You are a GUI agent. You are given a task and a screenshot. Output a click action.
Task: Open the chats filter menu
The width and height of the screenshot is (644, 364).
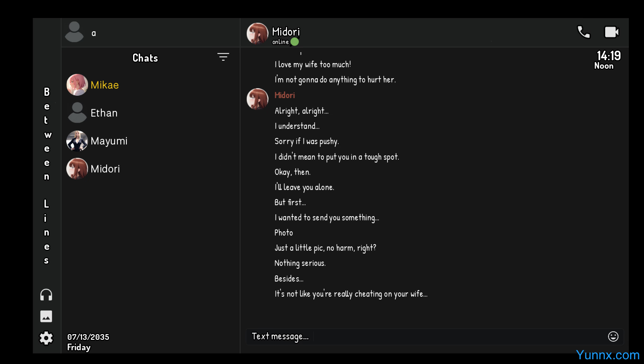click(223, 57)
